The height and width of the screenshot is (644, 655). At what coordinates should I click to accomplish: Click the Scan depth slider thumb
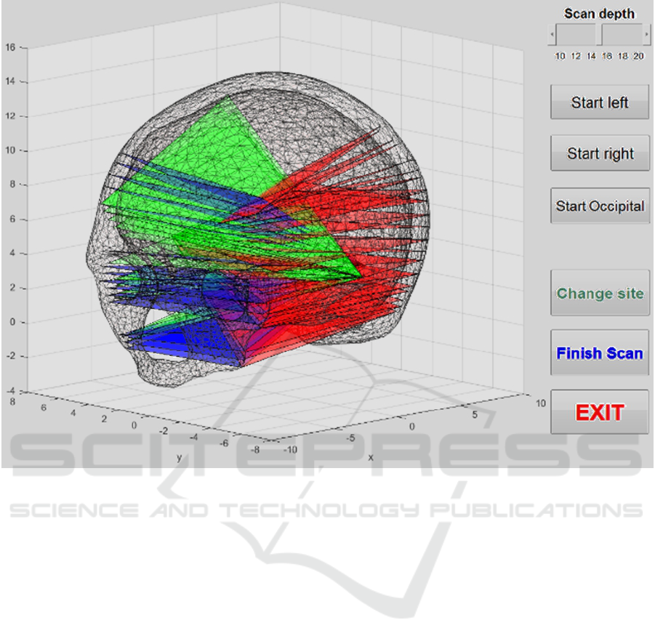click(x=599, y=34)
